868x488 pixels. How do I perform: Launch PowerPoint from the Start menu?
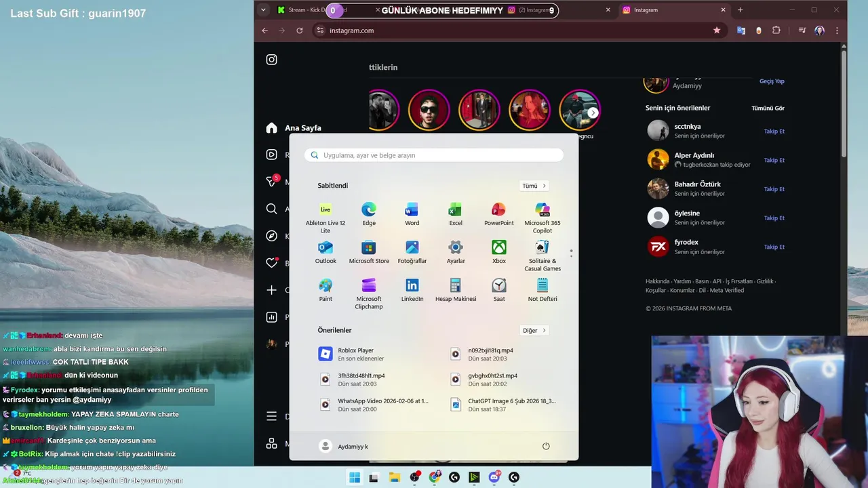point(499,214)
